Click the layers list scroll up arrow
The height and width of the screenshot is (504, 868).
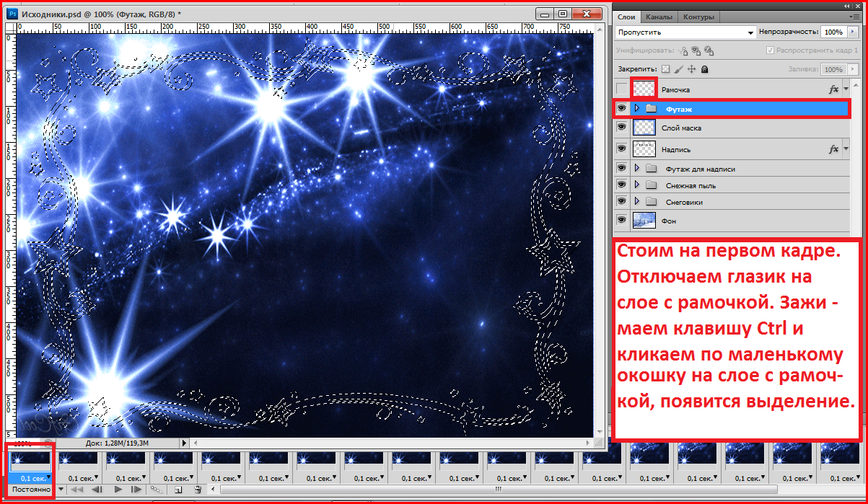click(x=856, y=85)
